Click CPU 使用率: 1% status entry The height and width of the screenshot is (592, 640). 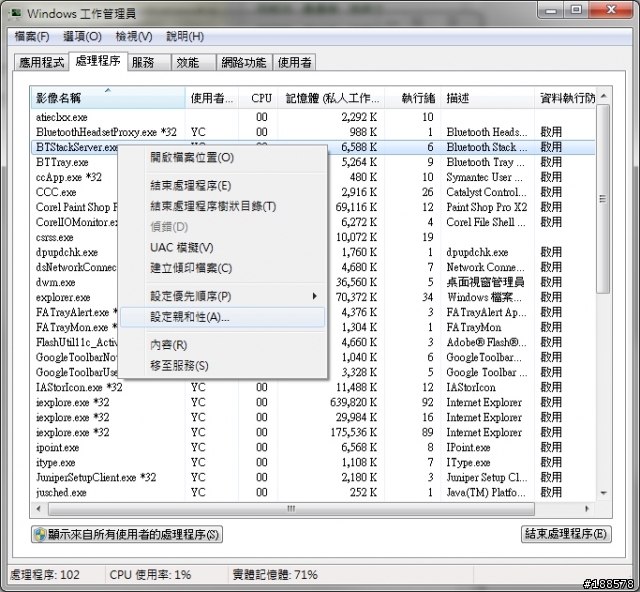pyautogui.click(x=150, y=575)
